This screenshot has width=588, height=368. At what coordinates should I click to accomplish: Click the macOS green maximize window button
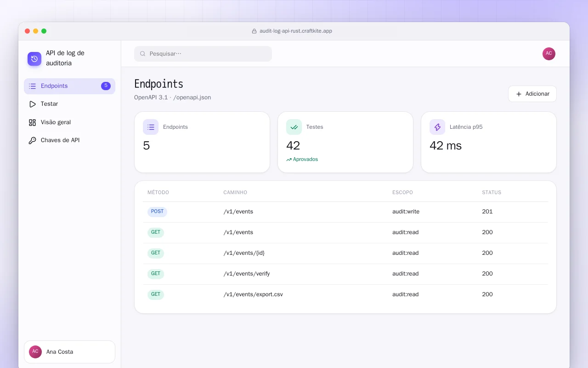[x=44, y=31]
